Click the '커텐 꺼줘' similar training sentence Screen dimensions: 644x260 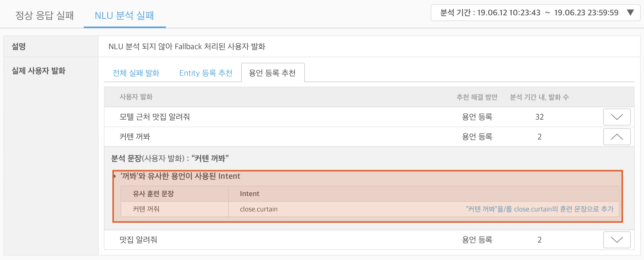click(146, 209)
